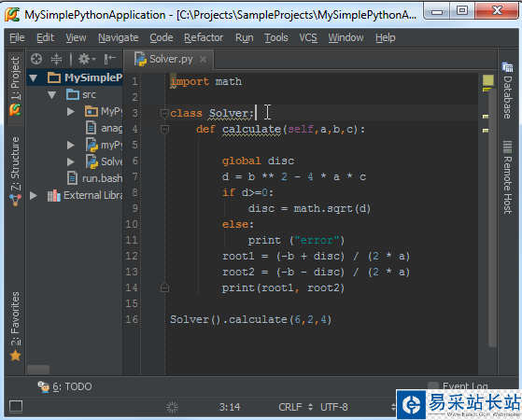The width and height of the screenshot is (522, 420).
Task: Click the Collapse All icon in Project toolbar
Action: (57, 59)
